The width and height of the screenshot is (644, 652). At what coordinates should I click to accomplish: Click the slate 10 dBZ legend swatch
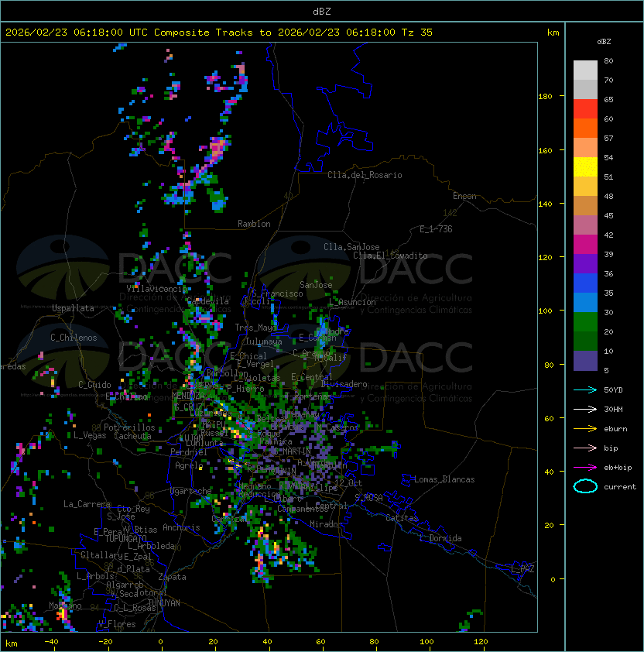point(585,361)
